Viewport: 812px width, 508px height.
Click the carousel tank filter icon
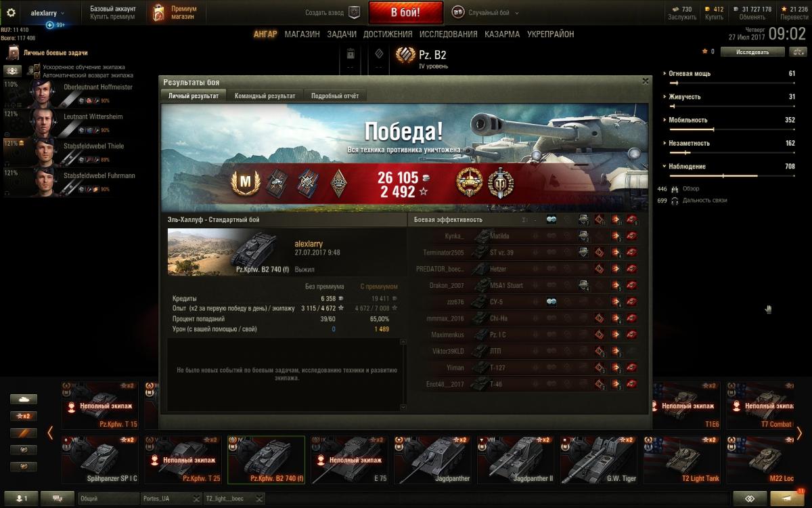[x=24, y=400]
